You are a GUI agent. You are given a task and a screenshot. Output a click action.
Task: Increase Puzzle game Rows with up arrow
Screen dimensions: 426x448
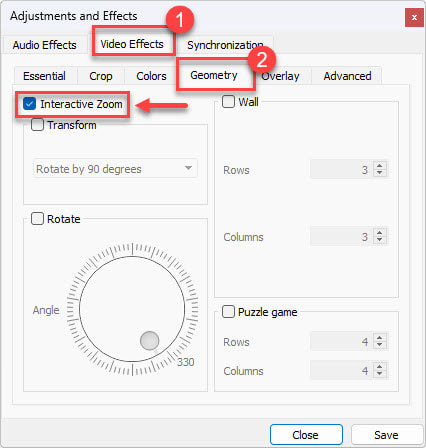coord(379,337)
